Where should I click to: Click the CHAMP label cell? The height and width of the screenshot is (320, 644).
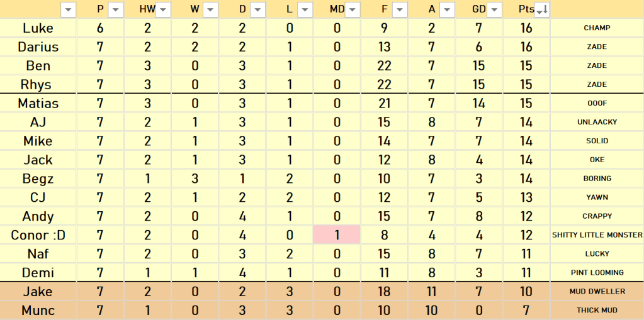coord(597,28)
